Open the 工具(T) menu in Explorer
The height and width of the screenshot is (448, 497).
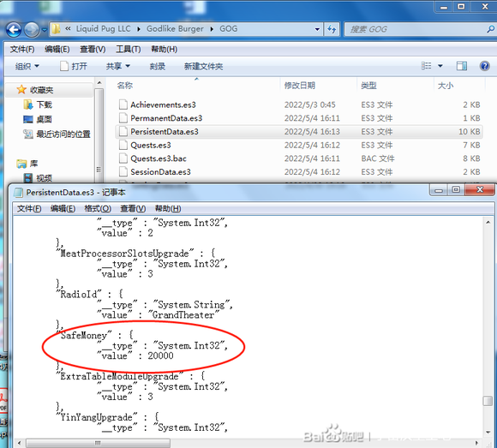pos(128,49)
